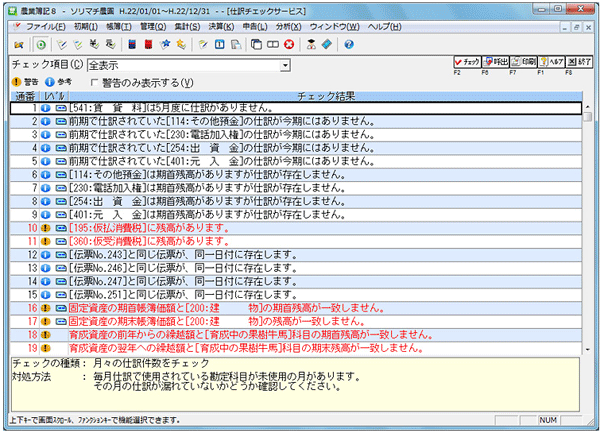Click scrollbar down arrow in results list

pyautogui.click(x=590, y=348)
